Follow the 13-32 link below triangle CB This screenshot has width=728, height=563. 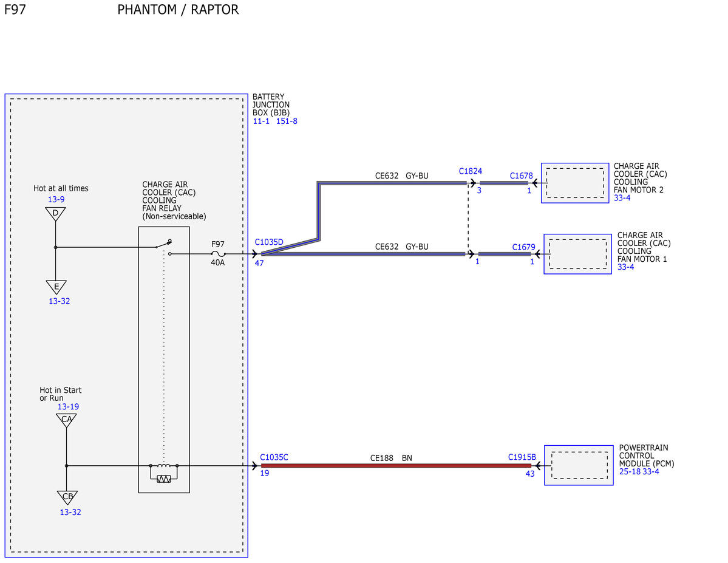(70, 512)
